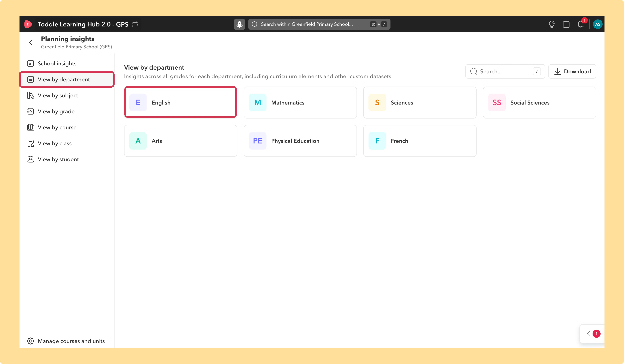Switch to View by student
Viewport: 624px width, 364px height.
click(x=67, y=159)
